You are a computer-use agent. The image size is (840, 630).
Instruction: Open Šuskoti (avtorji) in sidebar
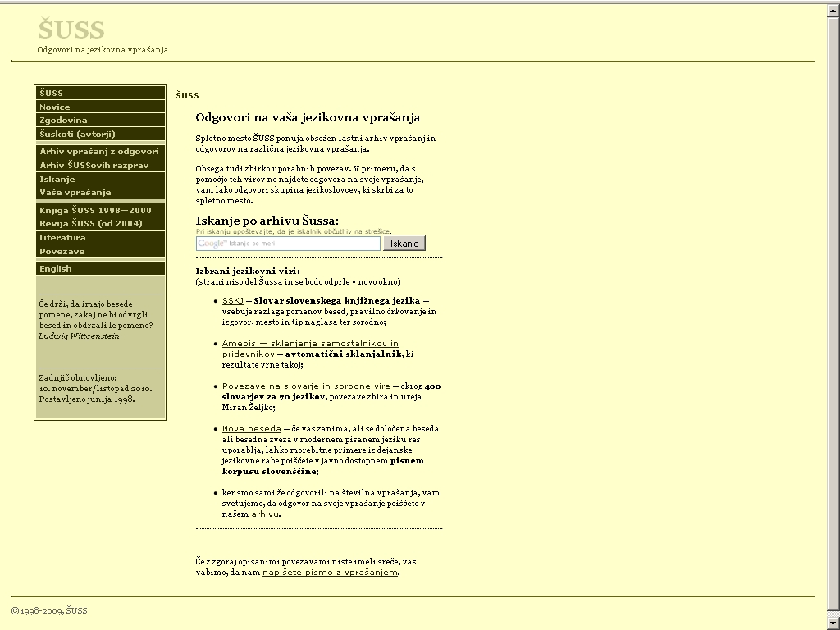pyautogui.click(x=77, y=134)
